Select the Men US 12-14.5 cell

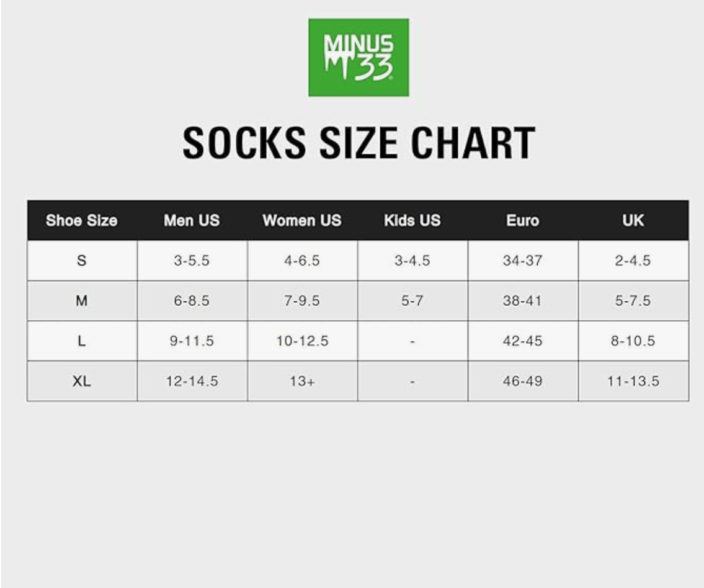coord(192,381)
